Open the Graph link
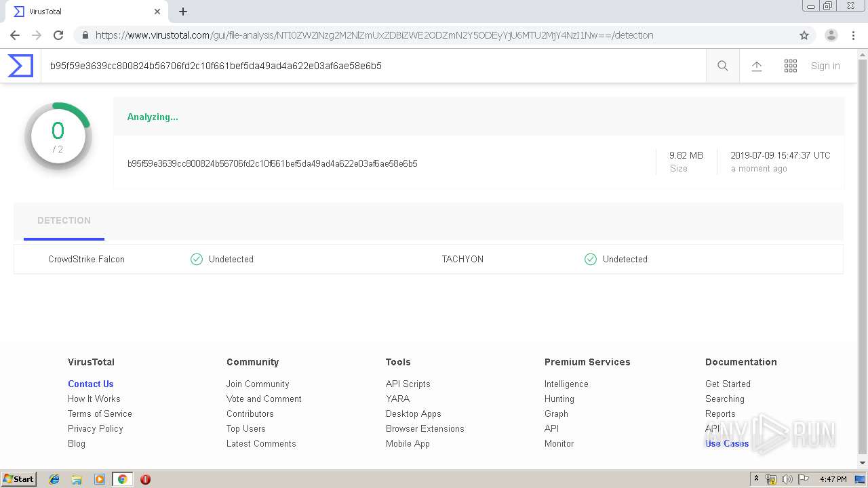This screenshot has height=488, width=868. pyautogui.click(x=556, y=413)
